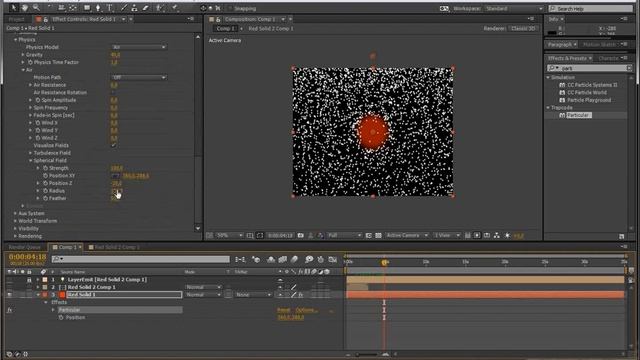Toggle visibility eye of Red Solid 1 layer
Viewport: 640px width, 360px height.
(x=9, y=295)
